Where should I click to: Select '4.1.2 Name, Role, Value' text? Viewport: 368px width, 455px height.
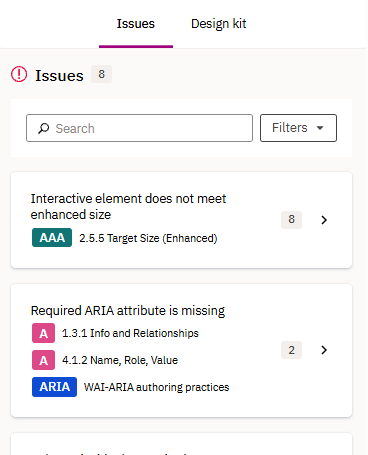tap(120, 360)
